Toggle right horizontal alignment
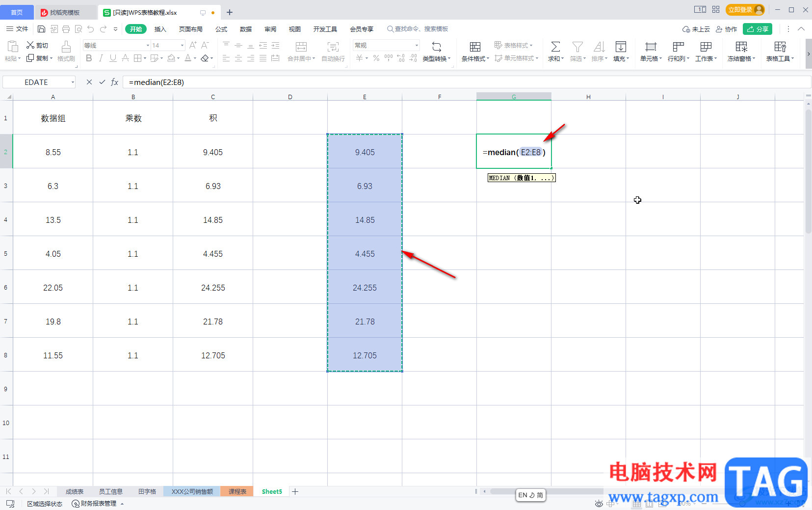812x510 pixels. coord(251,58)
